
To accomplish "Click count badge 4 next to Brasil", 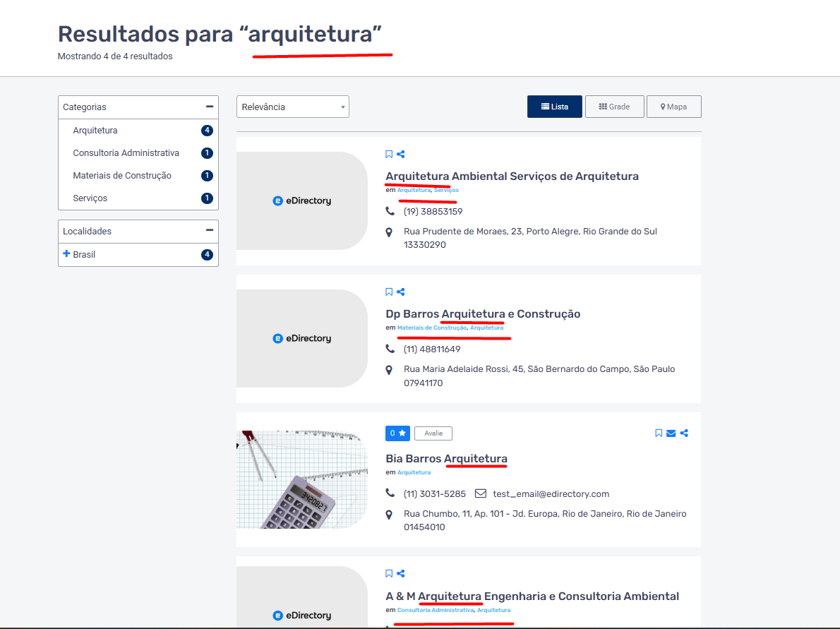I will click(207, 254).
